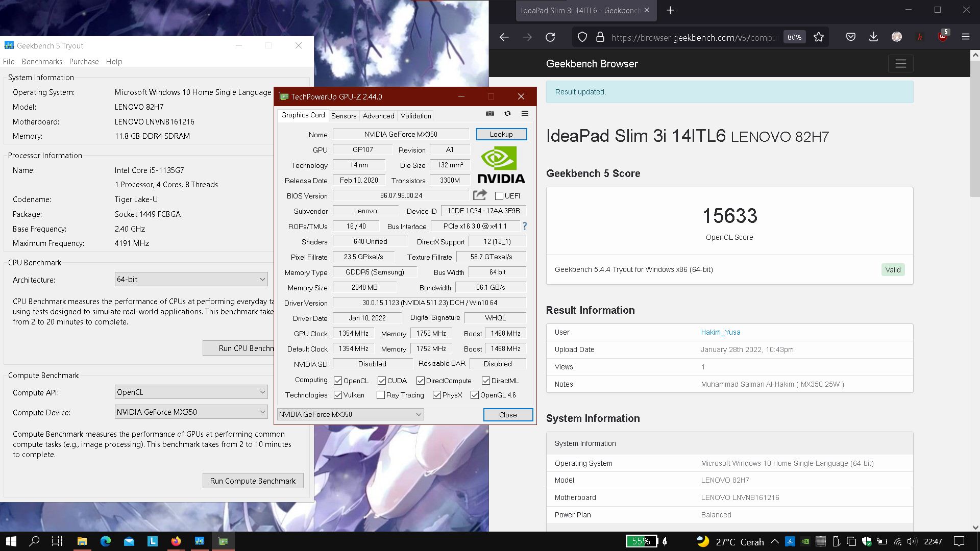The image size is (980, 551).
Task: Toggle the Ray Tracing checkbox
Action: point(380,395)
